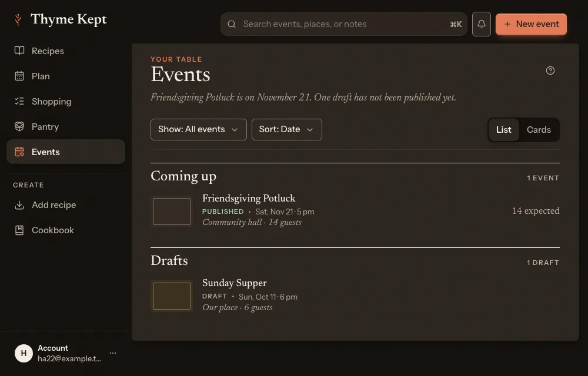
Task: Click the Thyme Kept sprig logo icon
Action: pos(18,19)
